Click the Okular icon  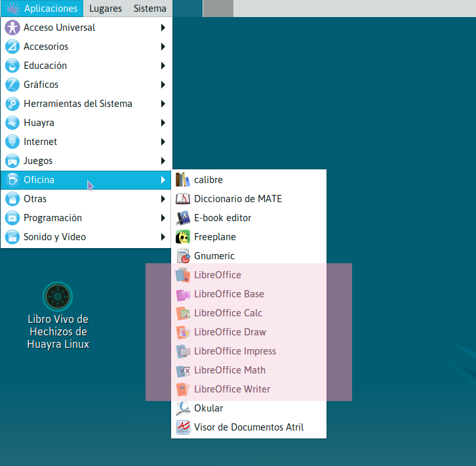183,408
